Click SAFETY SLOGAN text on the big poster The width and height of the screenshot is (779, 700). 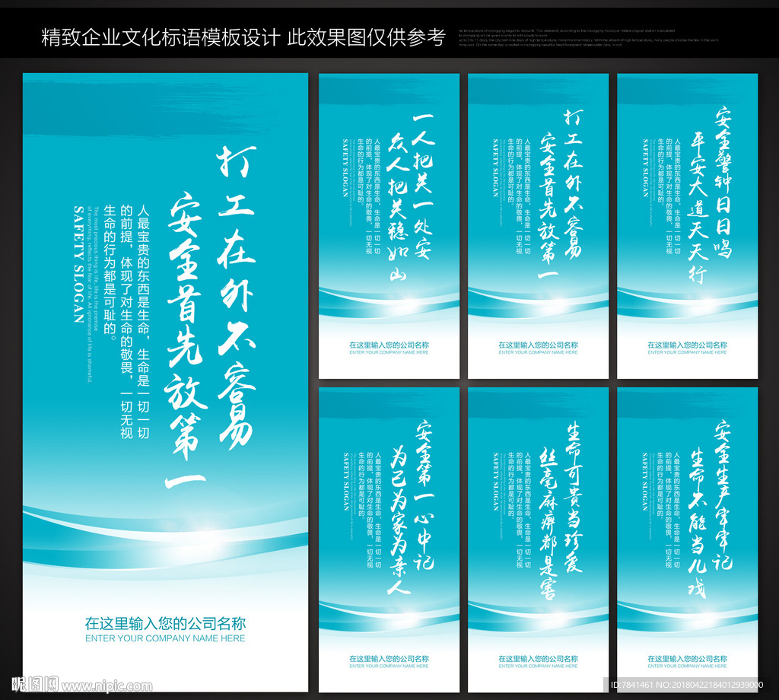coord(78,264)
